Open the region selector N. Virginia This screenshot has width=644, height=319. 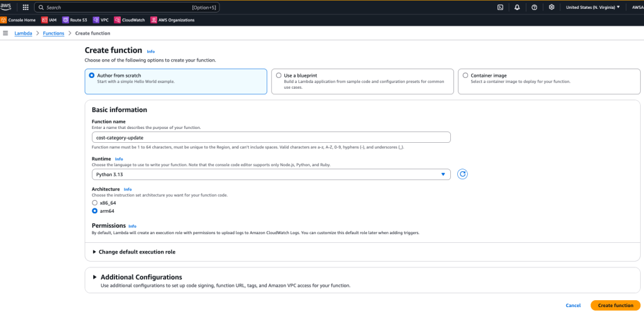point(592,8)
